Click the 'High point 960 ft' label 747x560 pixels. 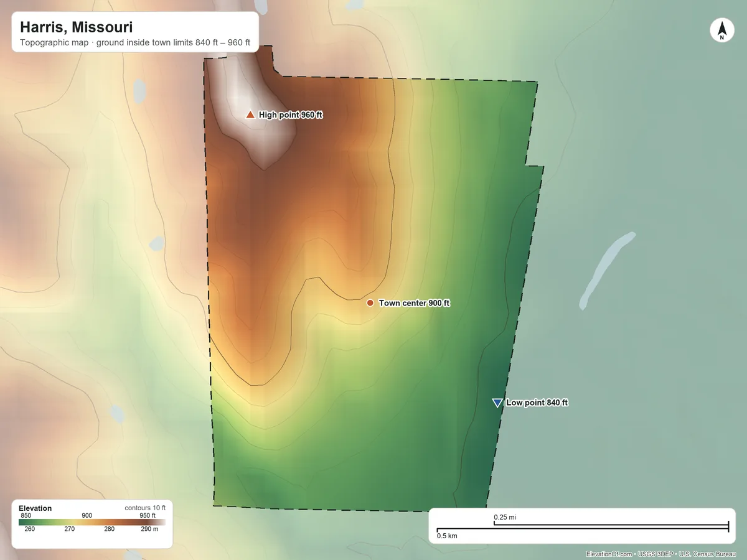[x=291, y=115]
